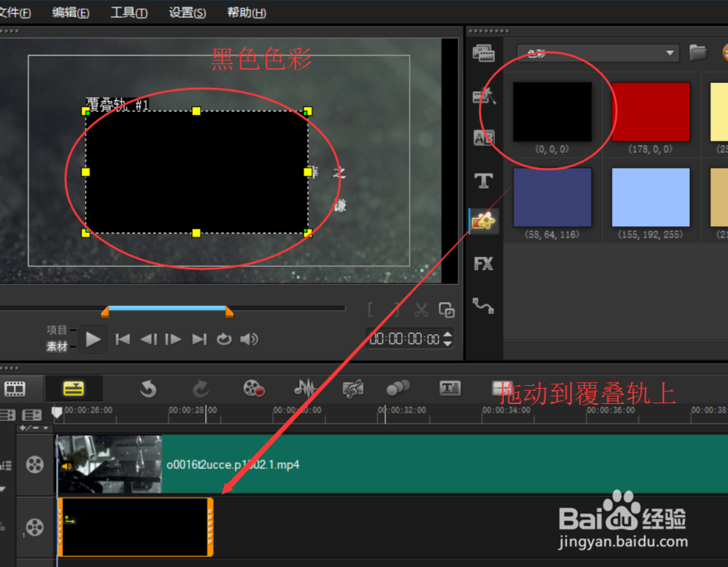Enlarge the preview window icon
Viewport: 728px width, 567px height.
tap(447, 310)
